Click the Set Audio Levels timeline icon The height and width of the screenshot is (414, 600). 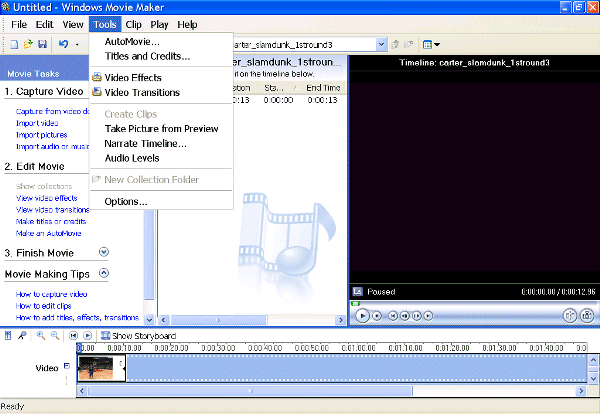click(8, 336)
